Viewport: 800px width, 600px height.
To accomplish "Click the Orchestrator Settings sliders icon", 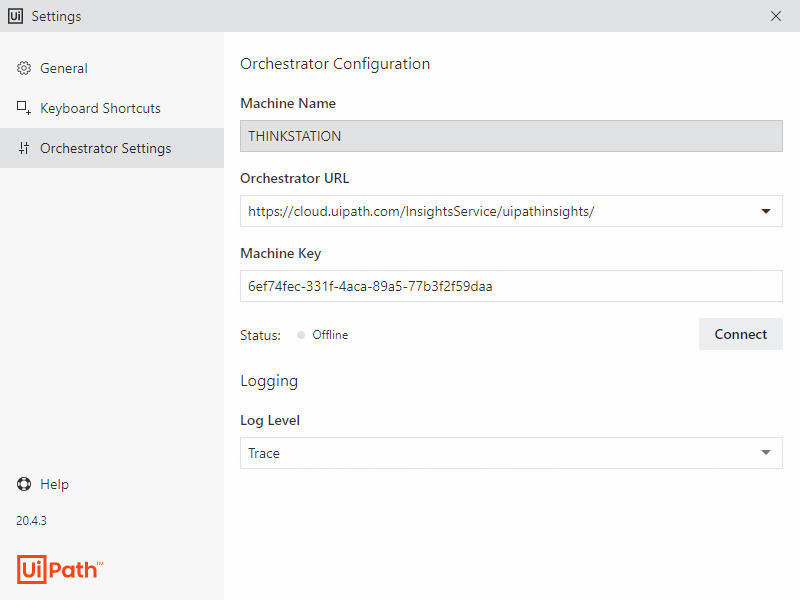I will click(x=24, y=148).
